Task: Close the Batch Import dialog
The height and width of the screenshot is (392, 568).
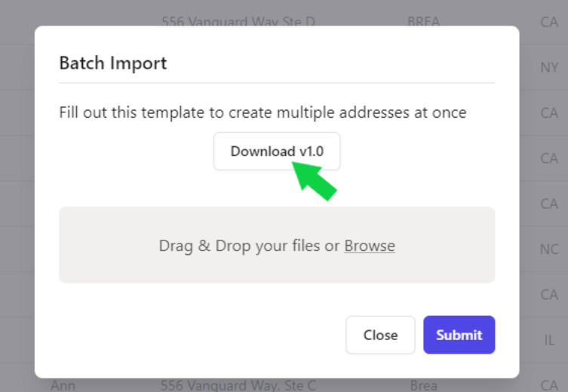Action: (380, 335)
